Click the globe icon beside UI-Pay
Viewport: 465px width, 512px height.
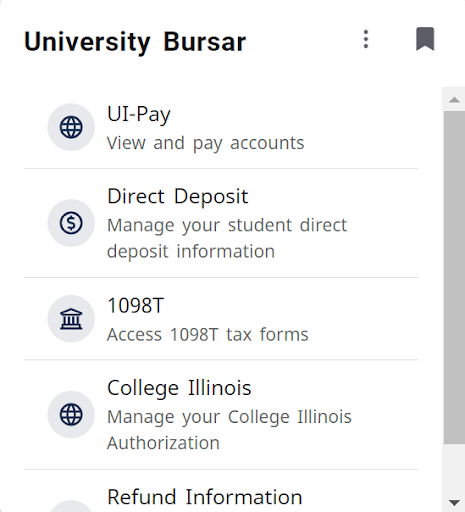[71, 127]
